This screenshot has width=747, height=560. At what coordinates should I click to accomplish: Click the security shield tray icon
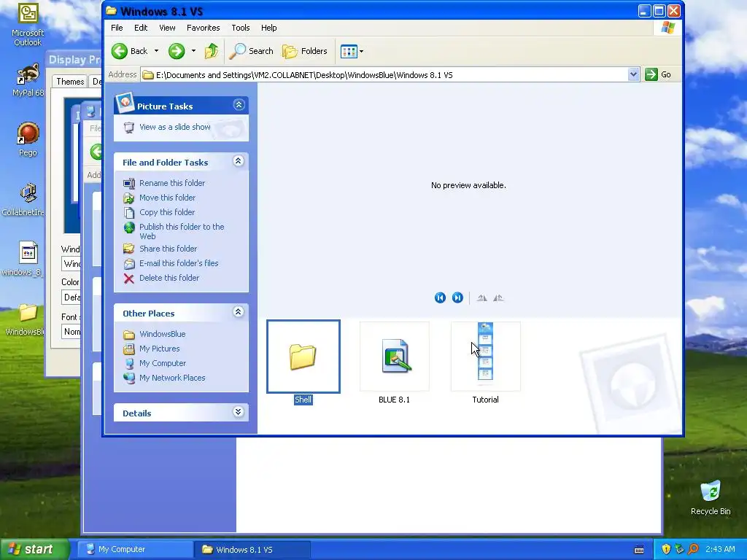[x=666, y=550]
